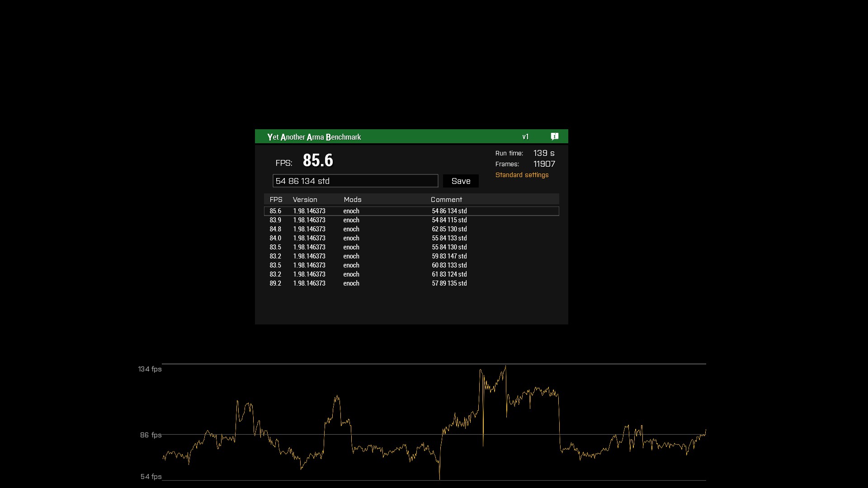Select the row with comment 60 83 133 std

411,265
